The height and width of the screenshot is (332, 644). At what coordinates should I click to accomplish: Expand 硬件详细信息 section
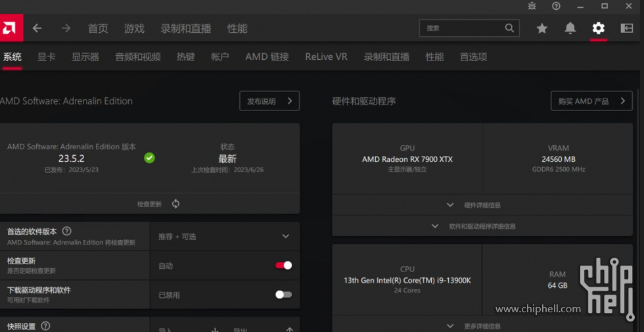coord(482,205)
